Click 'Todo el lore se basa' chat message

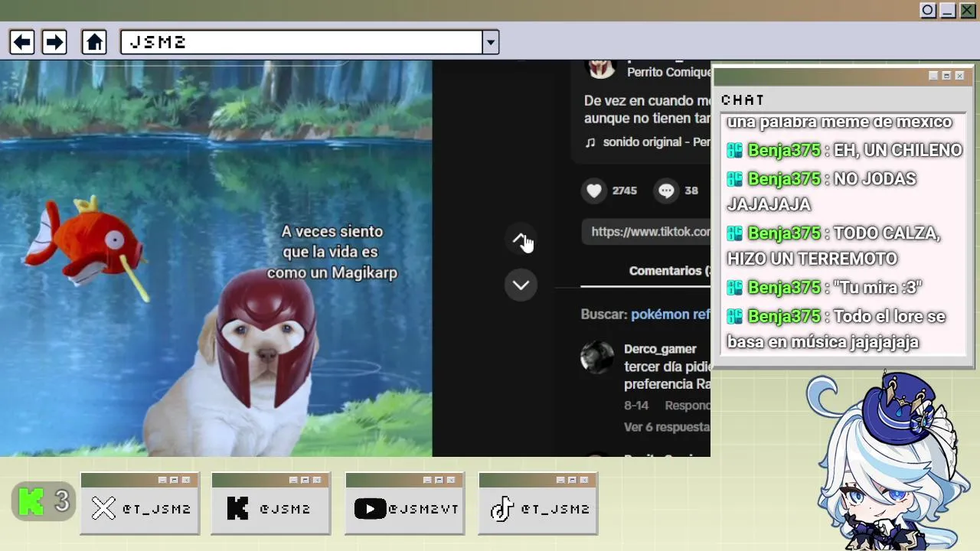[836, 329]
